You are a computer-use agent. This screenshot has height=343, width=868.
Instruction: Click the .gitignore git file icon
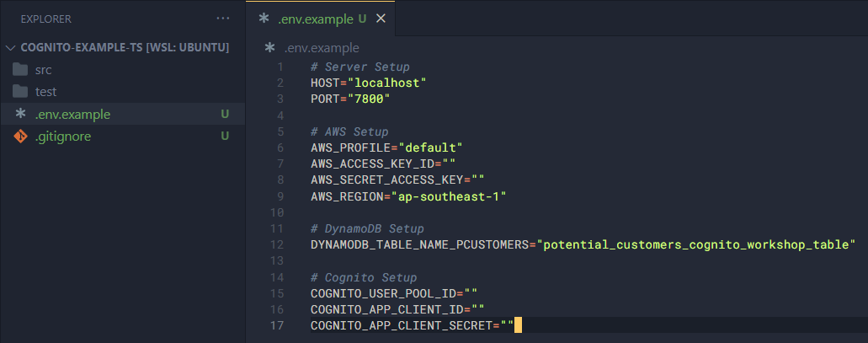21,136
